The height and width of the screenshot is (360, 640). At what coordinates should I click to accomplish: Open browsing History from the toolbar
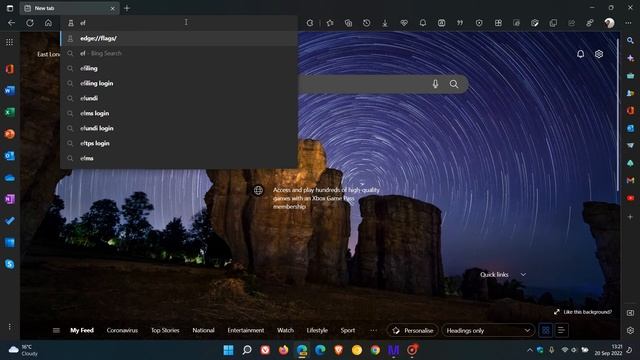pyautogui.click(x=367, y=23)
